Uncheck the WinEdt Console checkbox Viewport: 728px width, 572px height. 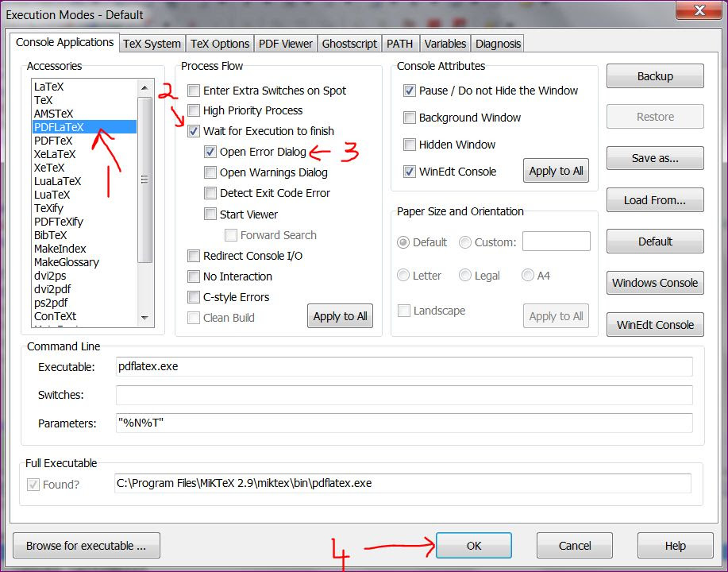pyautogui.click(x=409, y=172)
